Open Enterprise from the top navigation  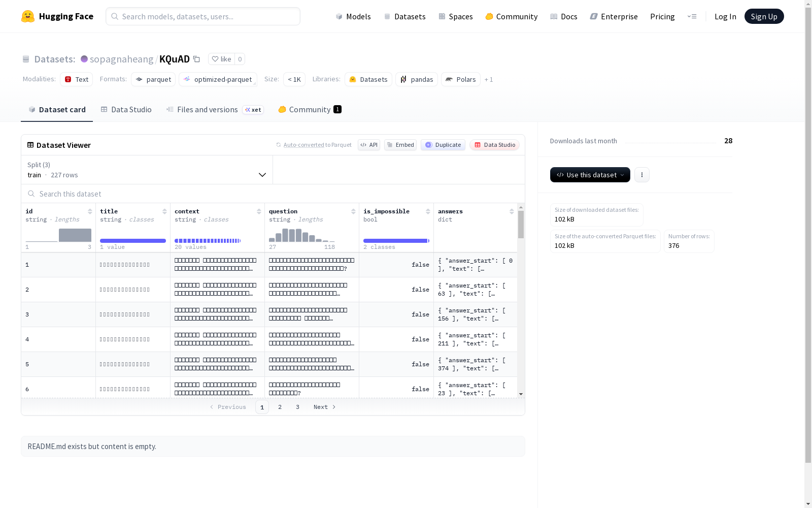(614, 16)
